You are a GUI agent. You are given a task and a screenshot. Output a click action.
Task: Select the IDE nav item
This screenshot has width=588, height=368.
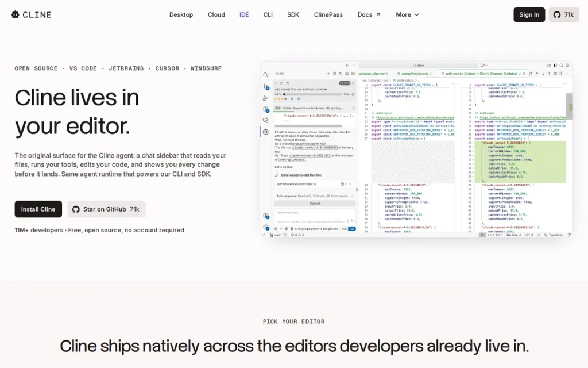pos(244,14)
